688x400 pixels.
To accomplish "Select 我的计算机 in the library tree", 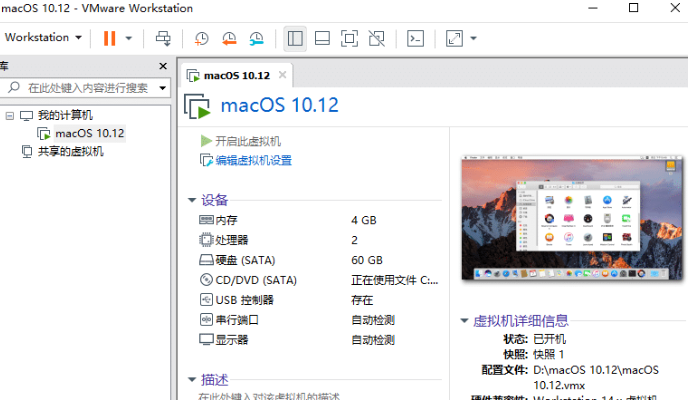I will coord(65,115).
